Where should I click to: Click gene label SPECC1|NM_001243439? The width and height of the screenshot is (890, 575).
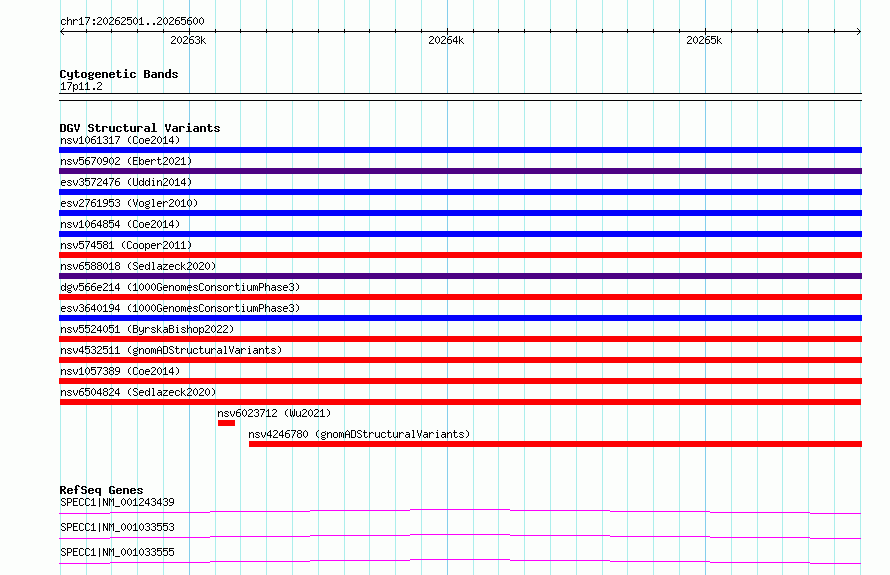click(117, 502)
